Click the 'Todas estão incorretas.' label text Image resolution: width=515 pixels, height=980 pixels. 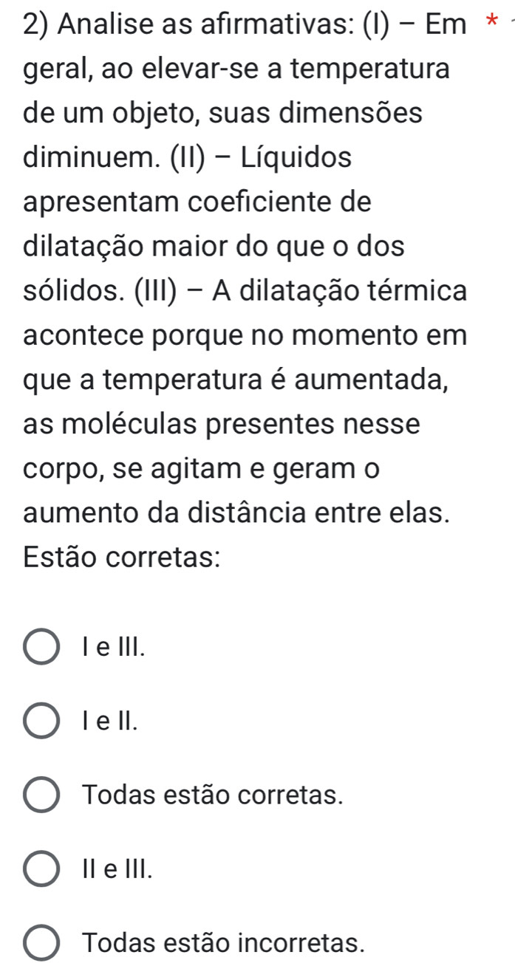224,942
